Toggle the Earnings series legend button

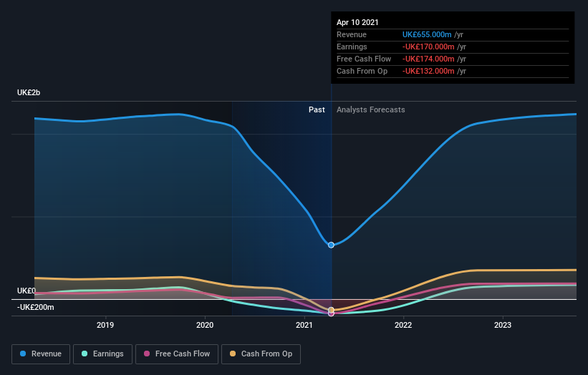click(102, 354)
